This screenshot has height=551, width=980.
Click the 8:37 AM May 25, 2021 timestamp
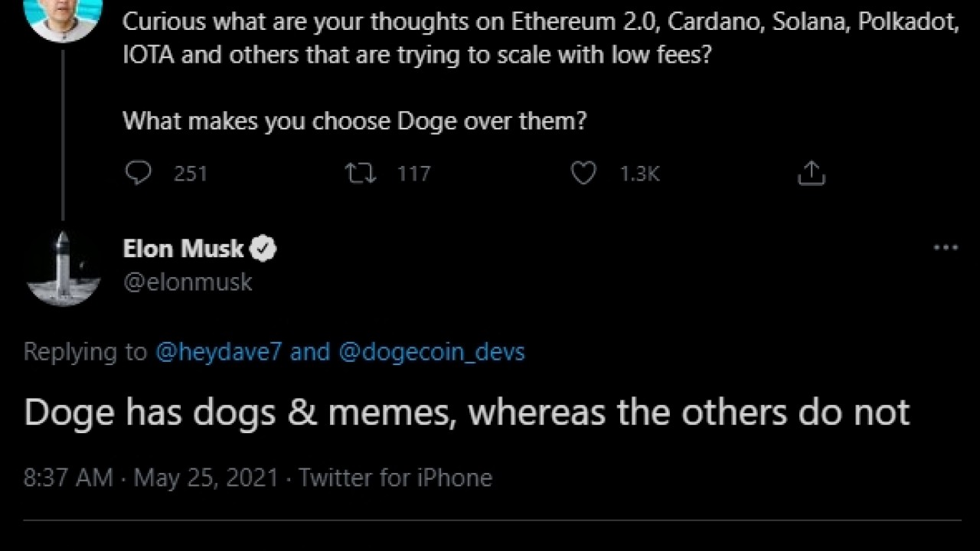click(150, 478)
